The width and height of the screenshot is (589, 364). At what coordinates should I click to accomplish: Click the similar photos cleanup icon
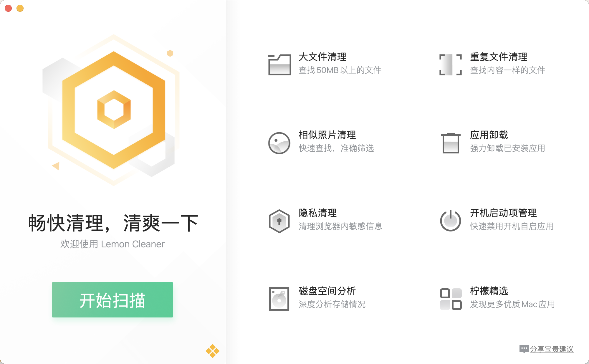(x=279, y=143)
